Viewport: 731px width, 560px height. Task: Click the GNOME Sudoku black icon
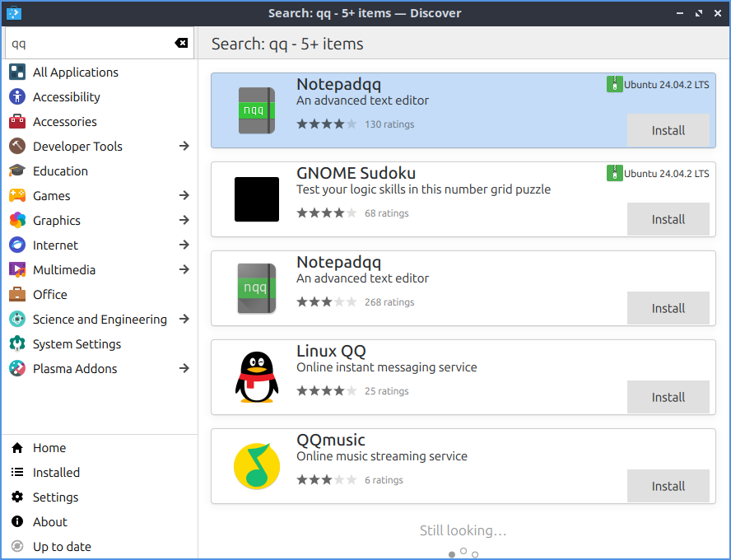[257, 199]
